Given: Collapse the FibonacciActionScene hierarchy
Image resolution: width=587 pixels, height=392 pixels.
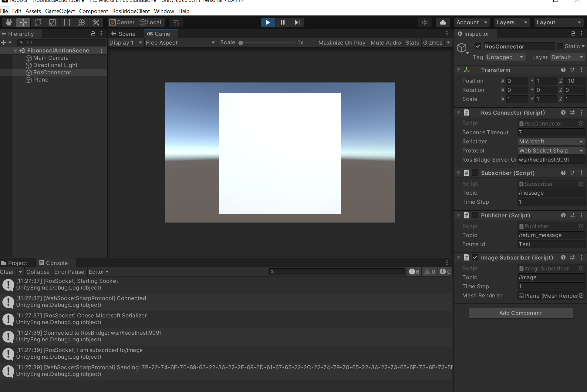Looking at the screenshot, I should coord(15,51).
